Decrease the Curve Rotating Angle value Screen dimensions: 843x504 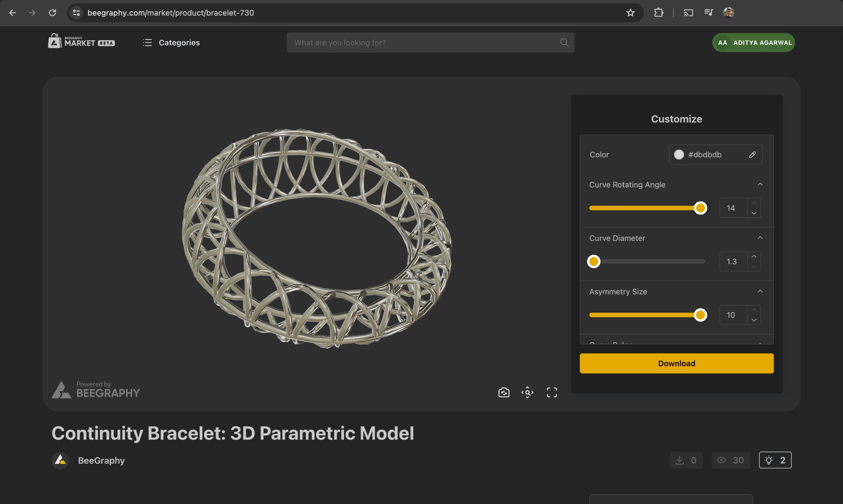click(x=754, y=213)
